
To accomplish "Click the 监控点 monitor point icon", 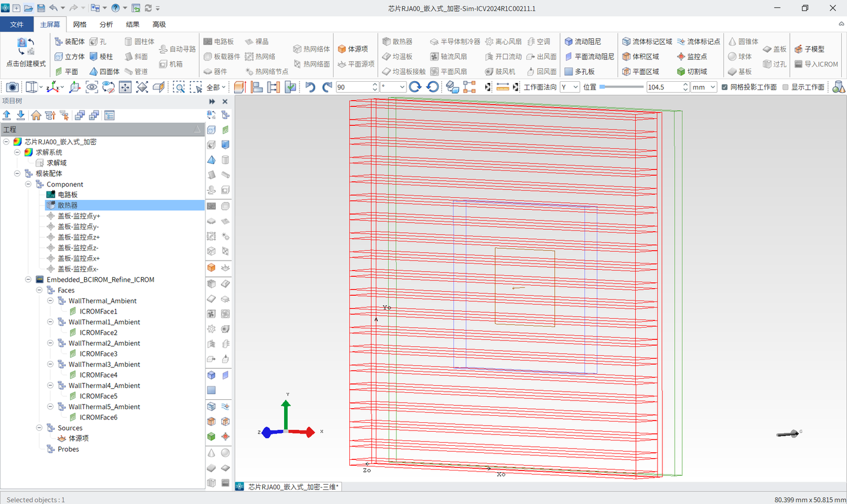I will [x=681, y=56].
